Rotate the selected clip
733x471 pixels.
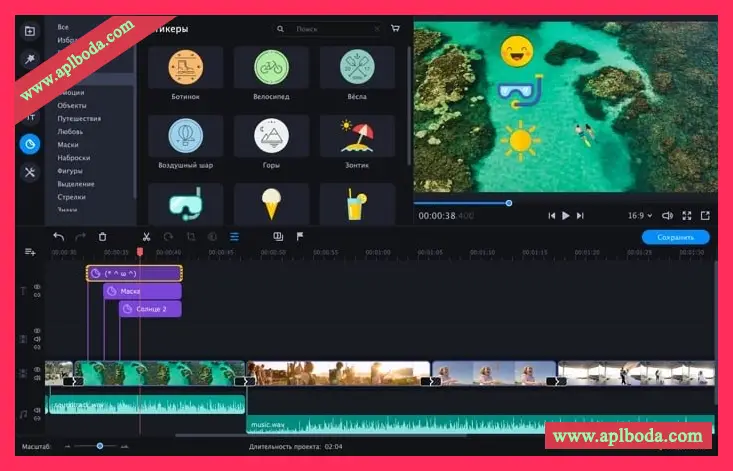pyautogui.click(x=168, y=237)
